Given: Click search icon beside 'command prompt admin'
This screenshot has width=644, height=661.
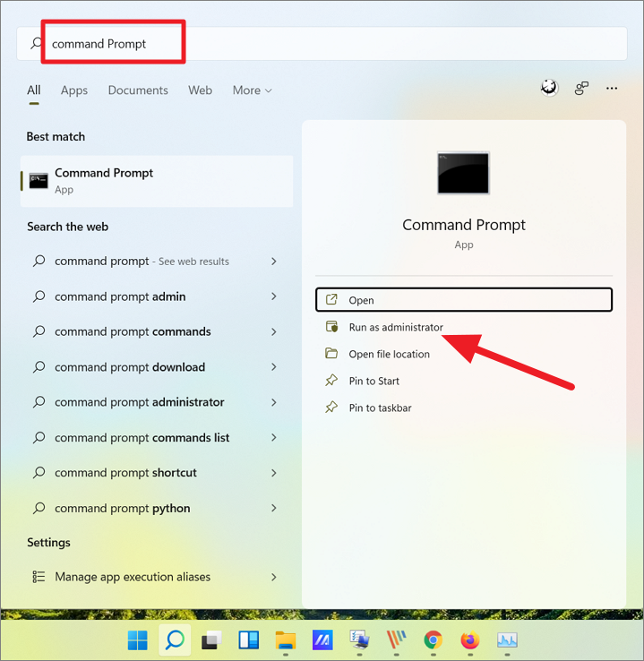Looking at the screenshot, I should click(x=39, y=296).
